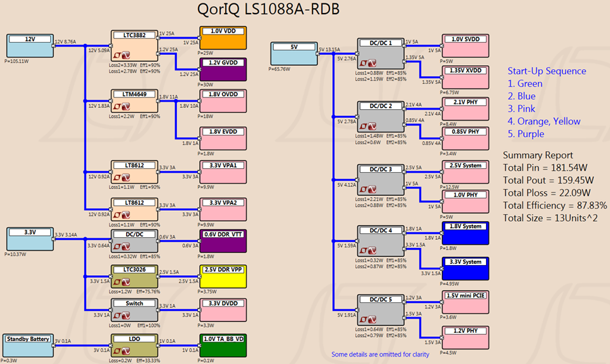Viewport: 610px width, 364px height.
Task: Click the LT logo icon in LTM4649 block
Action: (122, 106)
